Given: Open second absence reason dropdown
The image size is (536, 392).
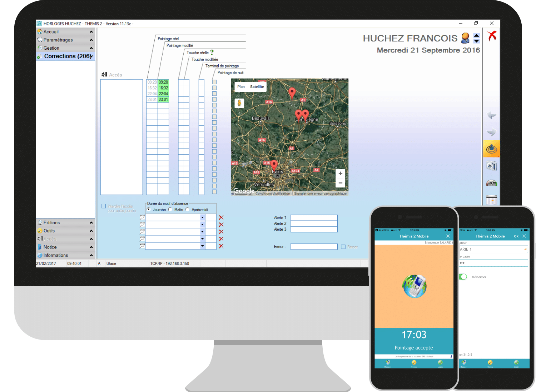Looking at the screenshot, I should coord(202,225).
